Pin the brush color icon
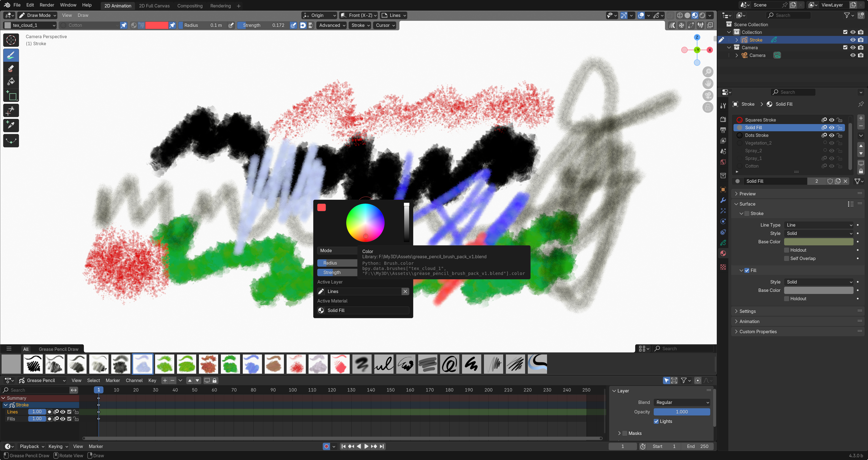Screen dimensions: 868x460 click(x=172, y=25)
